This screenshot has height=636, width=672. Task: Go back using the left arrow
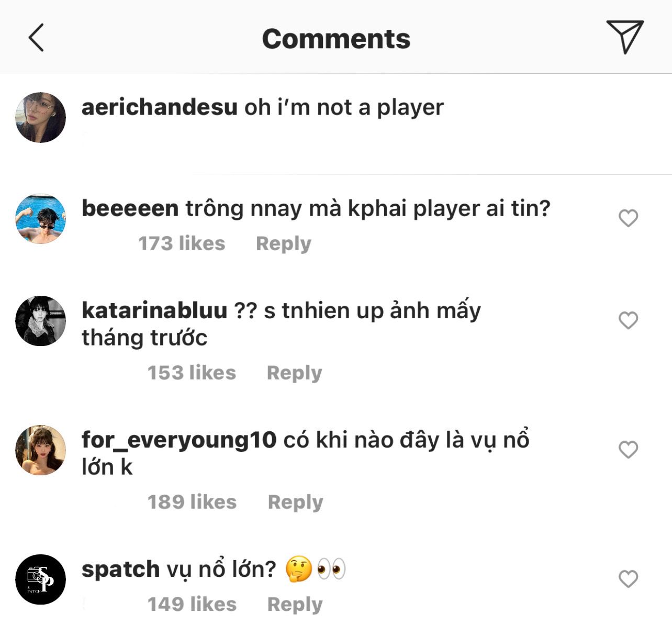(36, 38)
